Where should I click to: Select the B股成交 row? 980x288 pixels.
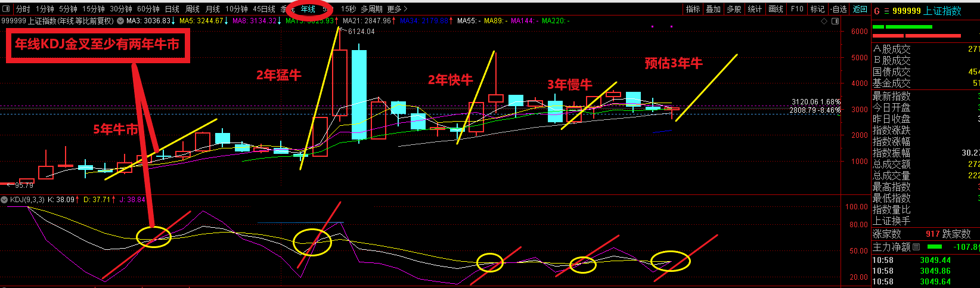pos(926,60)
